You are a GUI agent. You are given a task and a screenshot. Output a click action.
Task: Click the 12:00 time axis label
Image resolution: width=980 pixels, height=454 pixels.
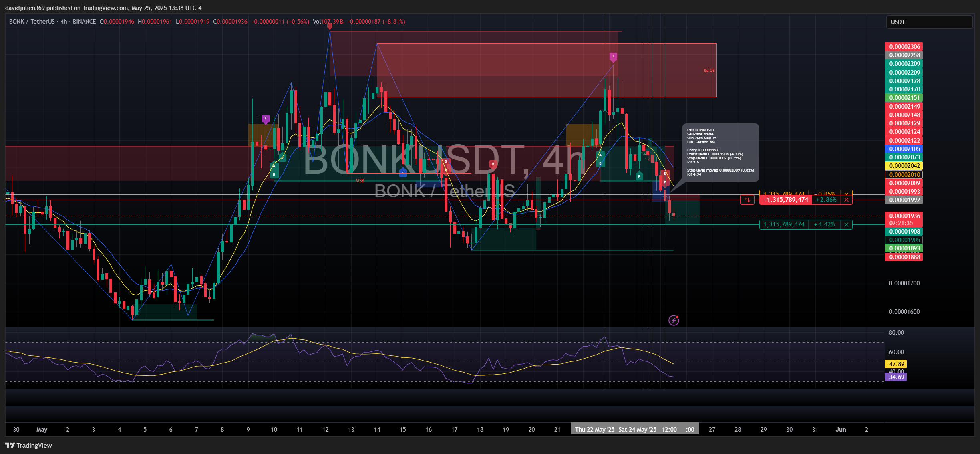[x=669, y=430]
